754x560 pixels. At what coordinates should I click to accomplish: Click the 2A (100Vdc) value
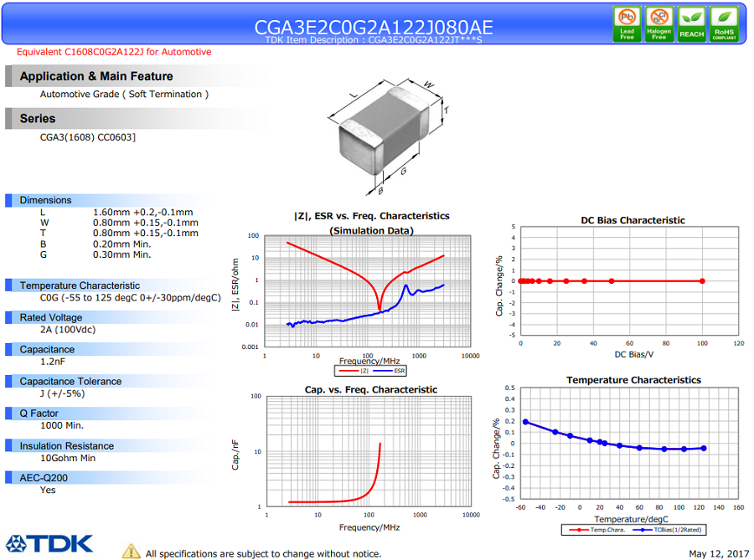coord(68,330)
